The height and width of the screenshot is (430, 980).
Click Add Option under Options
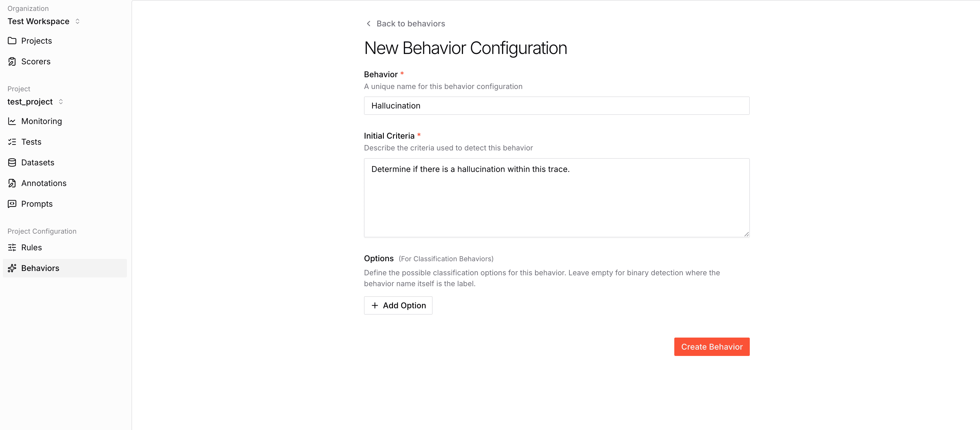click(398, 305)
